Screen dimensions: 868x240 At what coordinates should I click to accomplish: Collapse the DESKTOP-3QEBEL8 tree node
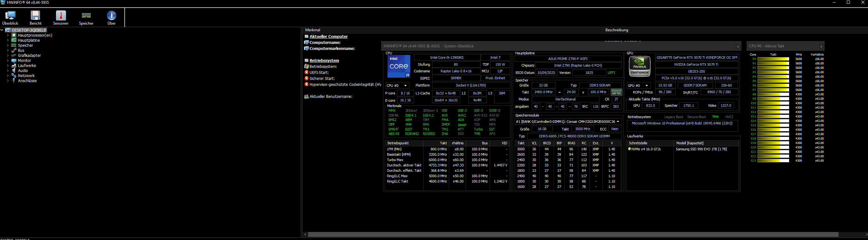click(2, 30)
